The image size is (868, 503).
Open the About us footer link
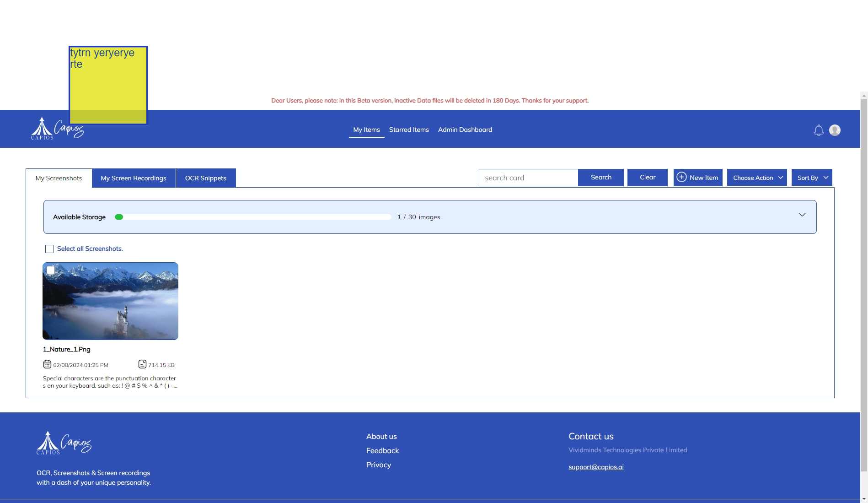381,437
